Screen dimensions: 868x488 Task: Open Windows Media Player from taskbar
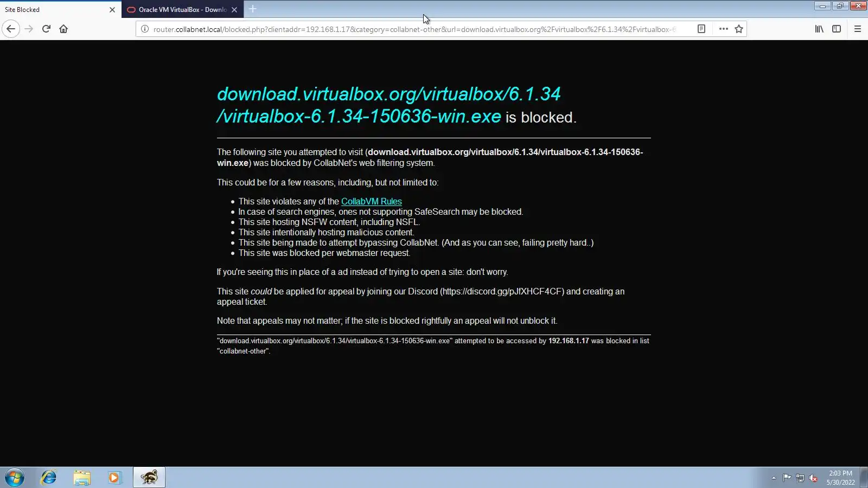(x=114, y=478)
